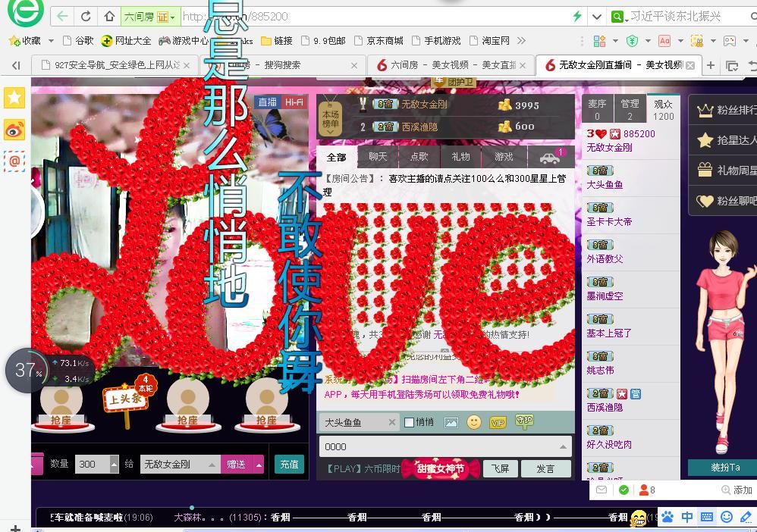Click the 赠送 send gift button
The height and width of the screenshot is (532, 757).
[x=236, y=465]
